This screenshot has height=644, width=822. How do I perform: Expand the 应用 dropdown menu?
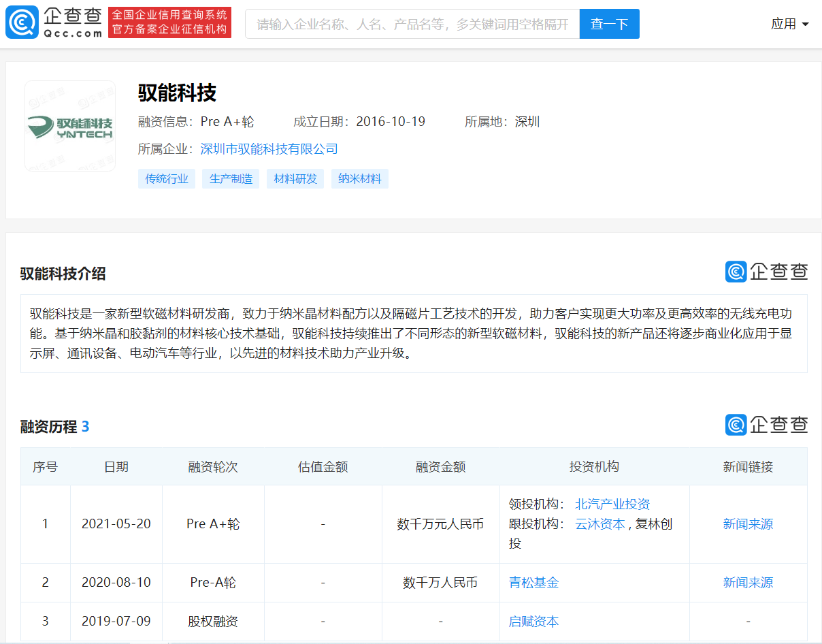click(789, 24)
